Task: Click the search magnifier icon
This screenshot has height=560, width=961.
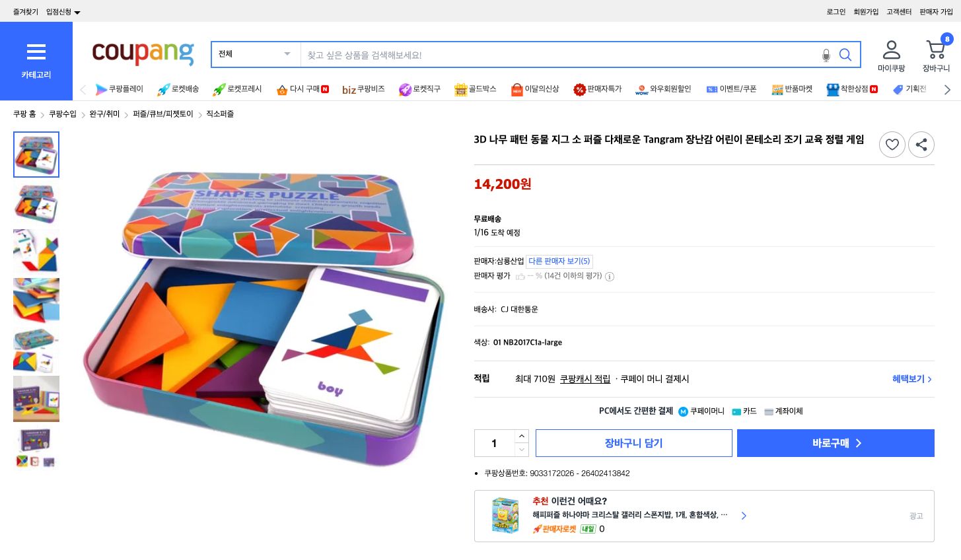Action: click(845, 55)
